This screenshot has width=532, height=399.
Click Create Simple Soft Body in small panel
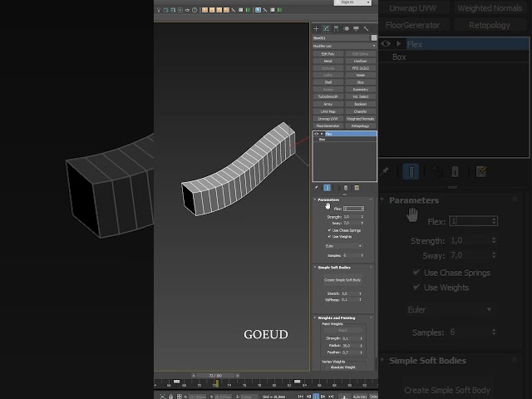click(342, 280)
